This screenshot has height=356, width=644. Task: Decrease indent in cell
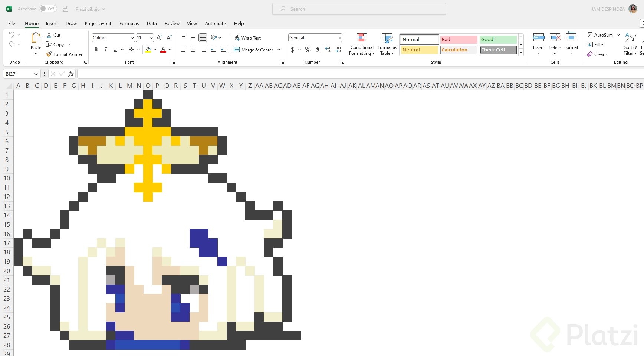point(214,50)
